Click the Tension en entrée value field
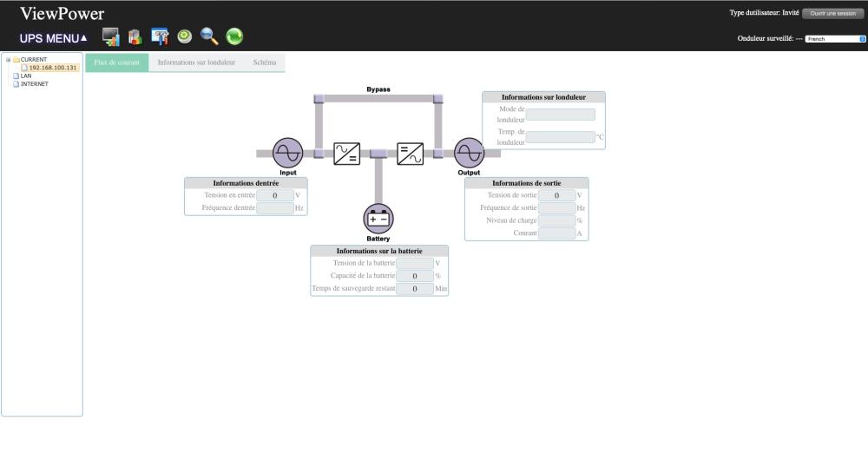The width and height of the screenshot is (868, 453). coord(275,195)
